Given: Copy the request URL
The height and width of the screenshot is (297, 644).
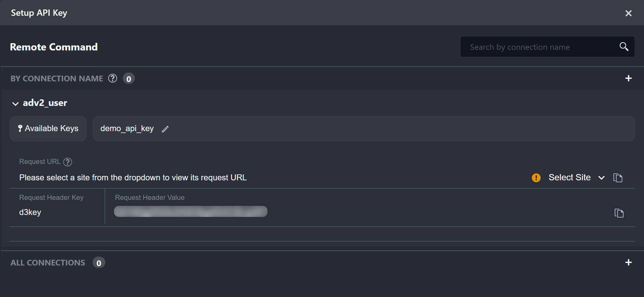Looking at the screenshot, I should (618, 178).
